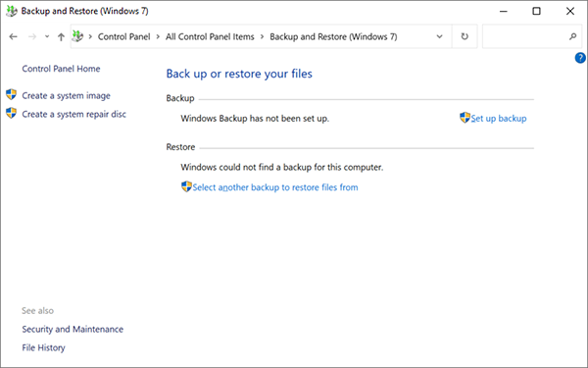588x368 pixels.
Task: Select Backup and Restore (Windows 7) breadcrumb
Action: [333, 37]
